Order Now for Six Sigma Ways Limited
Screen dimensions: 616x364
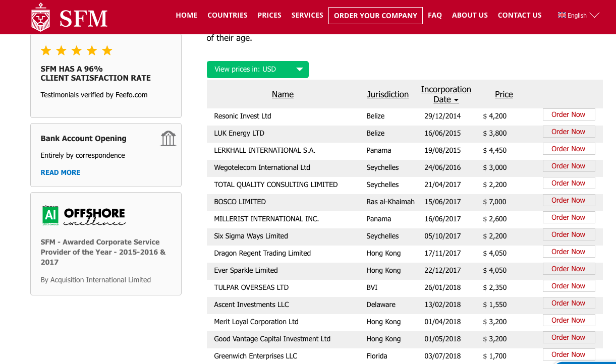pyautogui.click(x=569, y=234)
